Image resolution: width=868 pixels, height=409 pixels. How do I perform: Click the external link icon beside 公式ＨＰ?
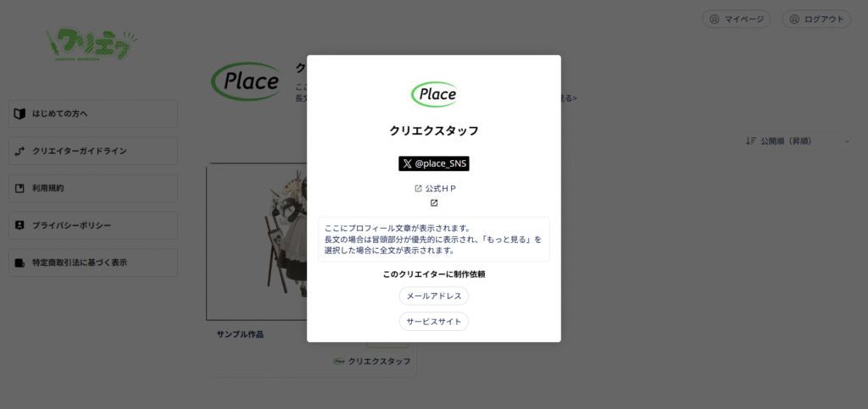[419, 189]
